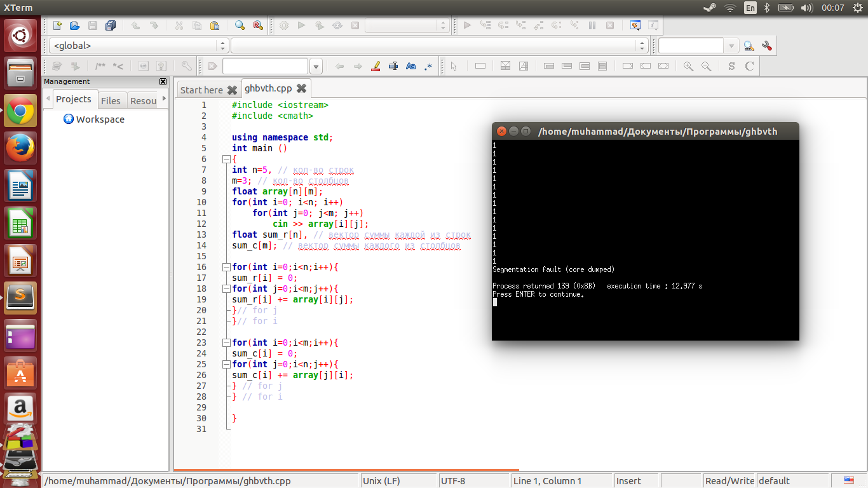
Task: Open the Files tab in Management
Action: 111,100
